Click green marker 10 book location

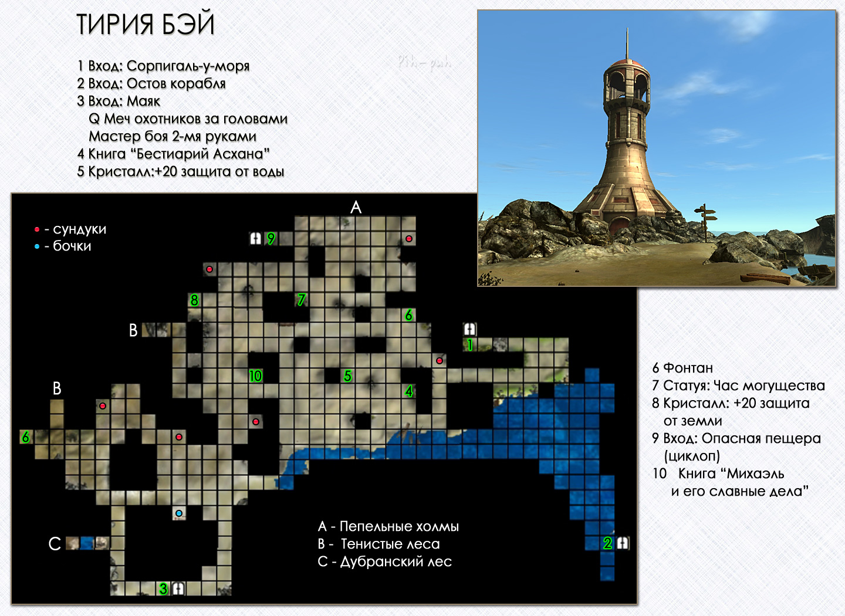pos(255,376)
